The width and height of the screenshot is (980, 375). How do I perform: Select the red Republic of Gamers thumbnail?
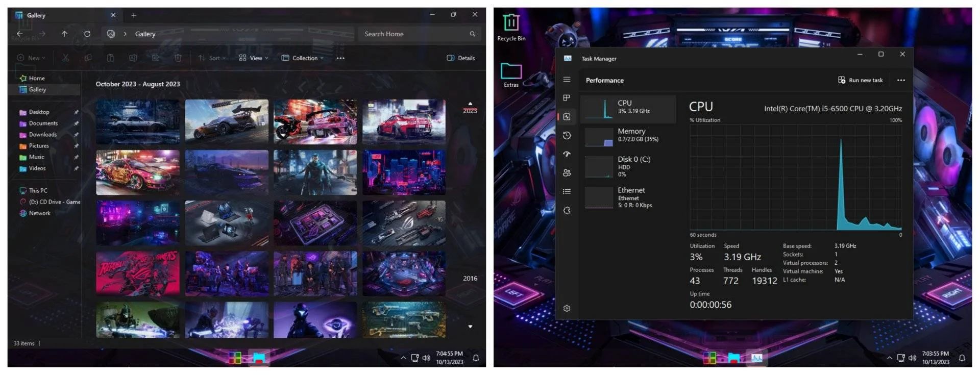[x=138, y=273]
